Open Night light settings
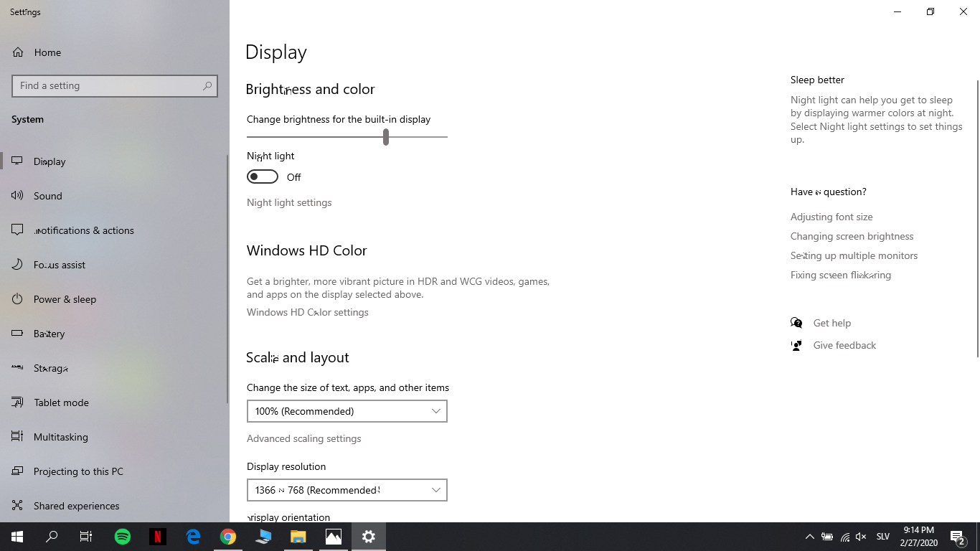 point(289,202)
